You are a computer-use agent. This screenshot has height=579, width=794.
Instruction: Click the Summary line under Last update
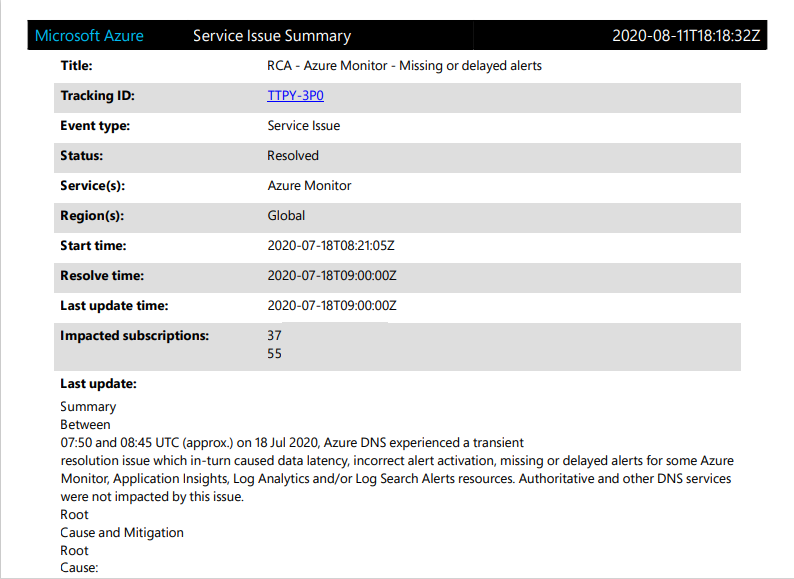[x=88, y=407]
